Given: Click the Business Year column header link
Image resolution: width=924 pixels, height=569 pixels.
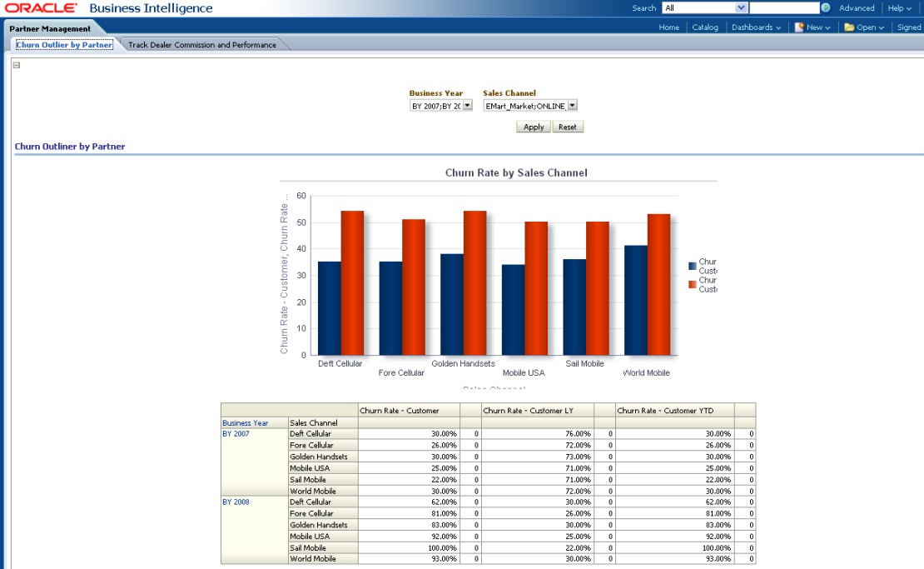Looking at the screenshot, I should coord(245,422).
